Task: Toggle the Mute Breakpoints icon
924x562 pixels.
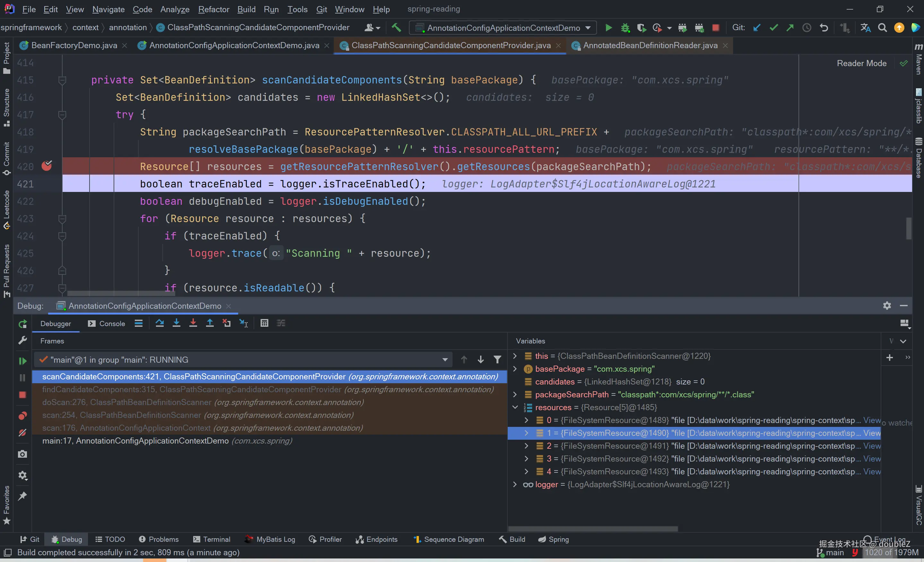Action: 22,433
